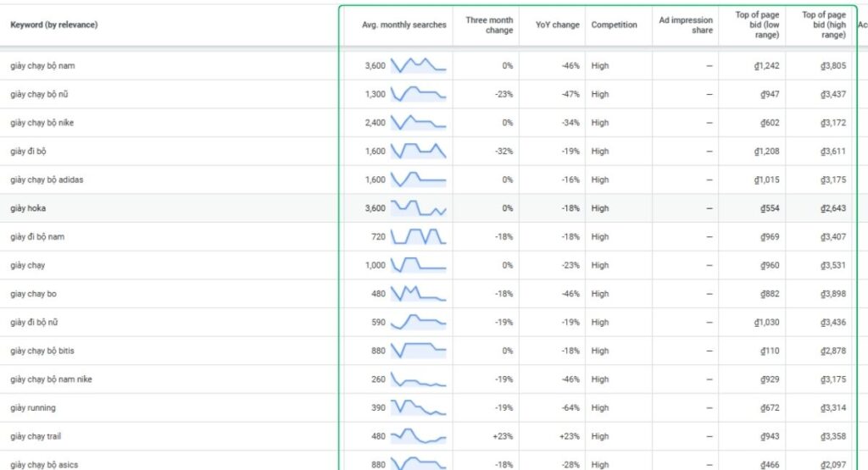The image size is (868, 470).
Task: Click the keyword giày chạy bộ nữ
Action: (39, 94)
